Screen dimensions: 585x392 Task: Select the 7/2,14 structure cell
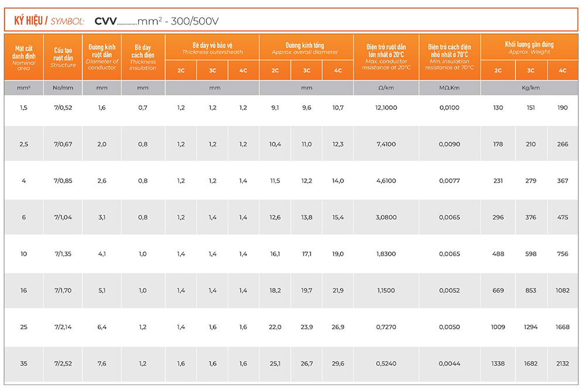tap(63, 327)
